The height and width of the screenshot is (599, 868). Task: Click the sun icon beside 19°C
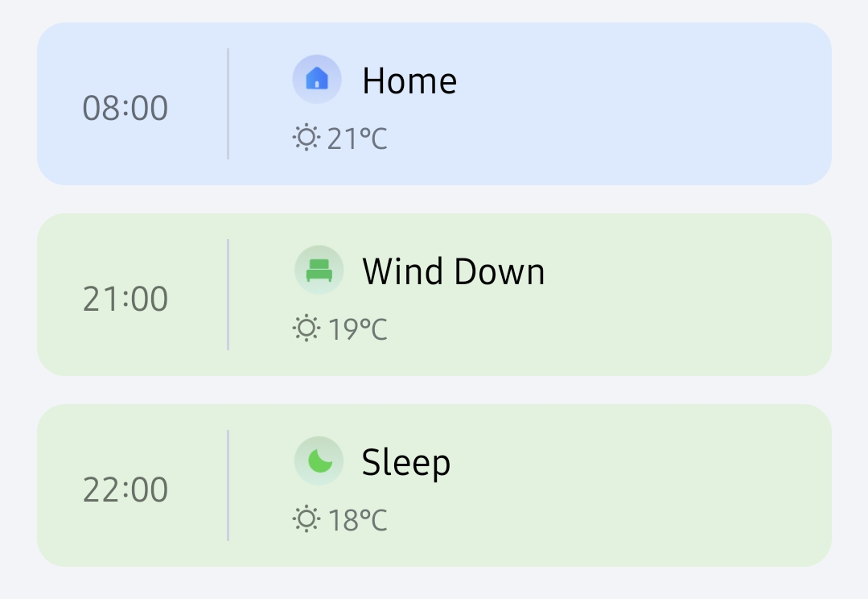[x=306, y=329]
